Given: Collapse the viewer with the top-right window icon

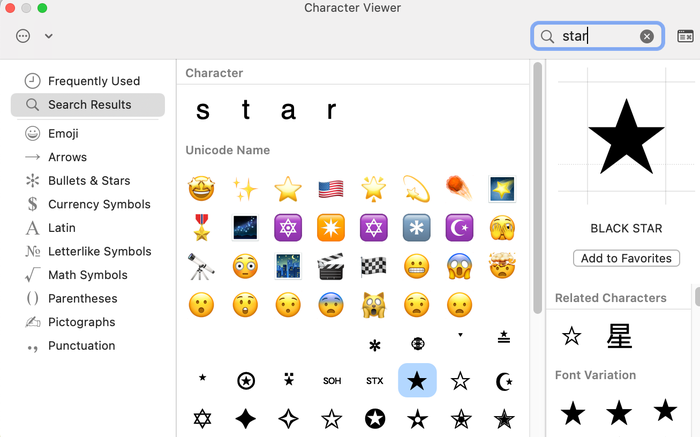Looking at the screenshot, I should coord(685,36).
